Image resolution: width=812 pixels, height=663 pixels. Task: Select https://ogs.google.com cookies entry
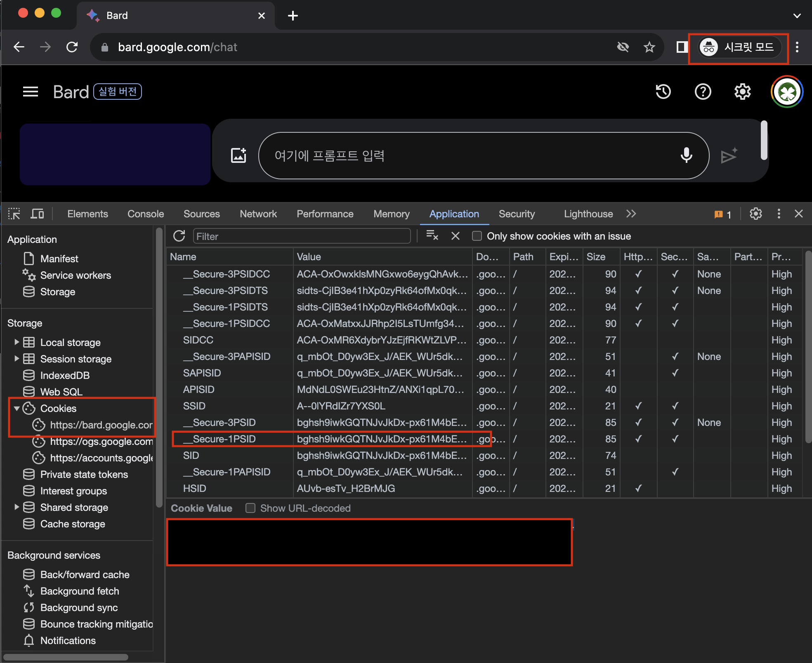point(101,442)
